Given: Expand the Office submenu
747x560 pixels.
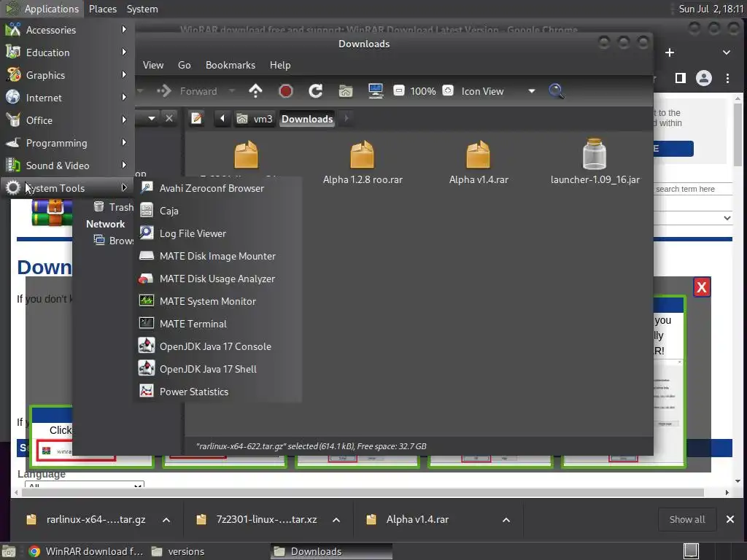Looking at the screenshot, I should coord(67,120).
